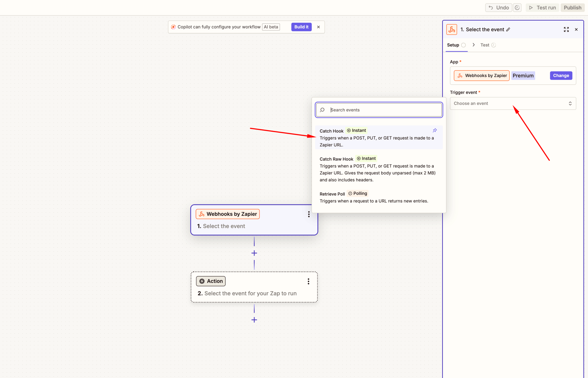The height and width of the screenshot is (378, 588).
Task: Focus the Search events field
Action: point(379,110)
